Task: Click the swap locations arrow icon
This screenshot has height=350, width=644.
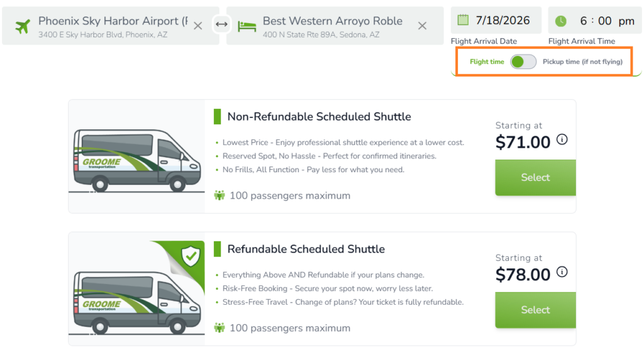Action: click(x=222, y=25)
